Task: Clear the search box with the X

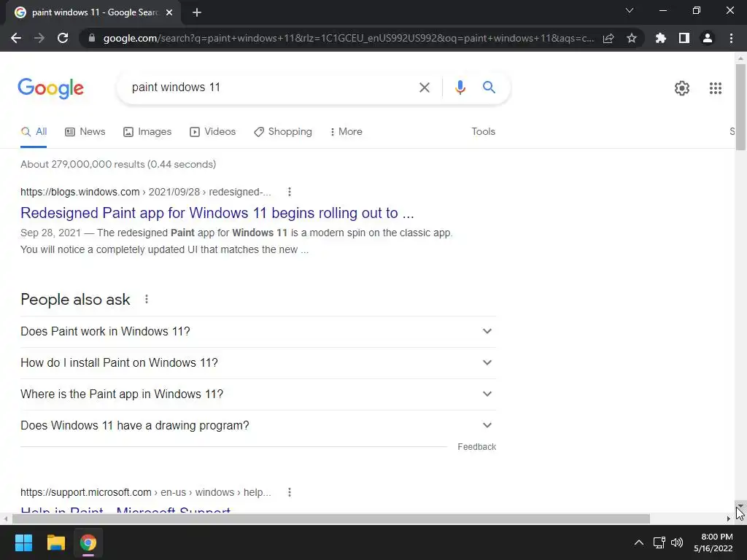Action: click(425, 87)
